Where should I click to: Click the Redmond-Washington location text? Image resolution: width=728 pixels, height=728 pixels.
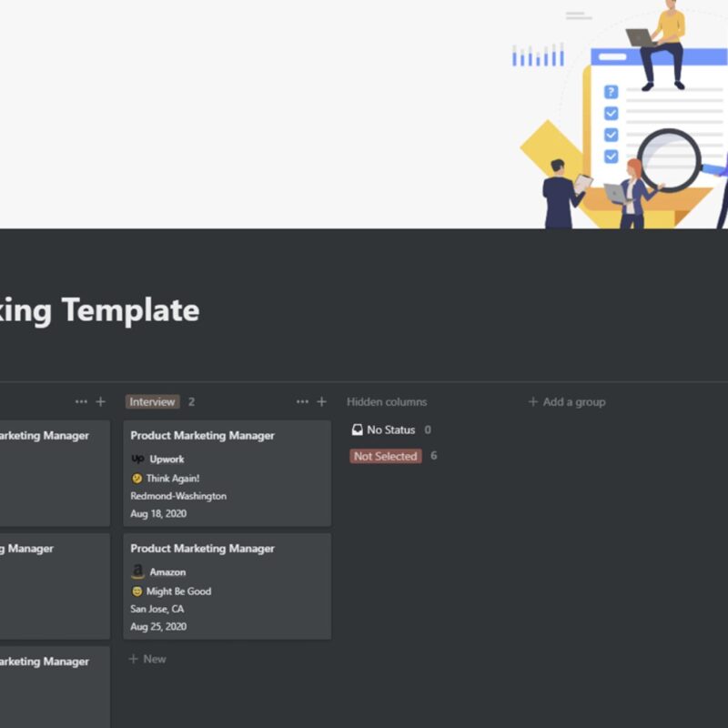click(x=178, y=496)
